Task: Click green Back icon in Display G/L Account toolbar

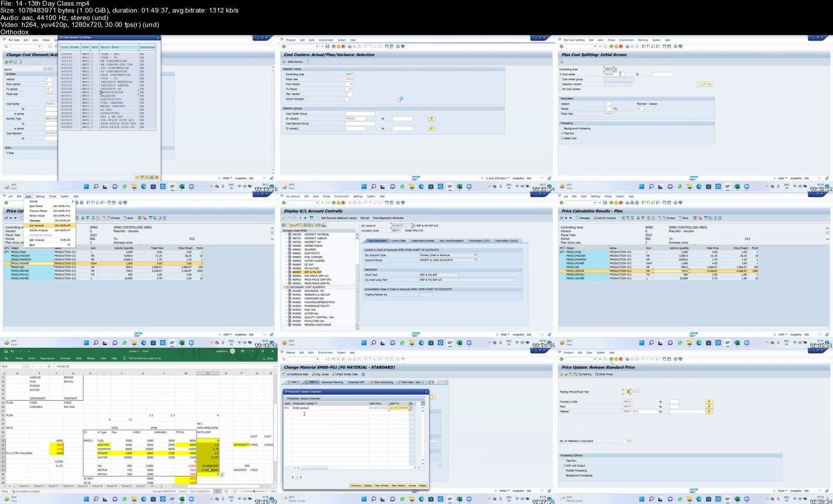Action: click(334, 203)
